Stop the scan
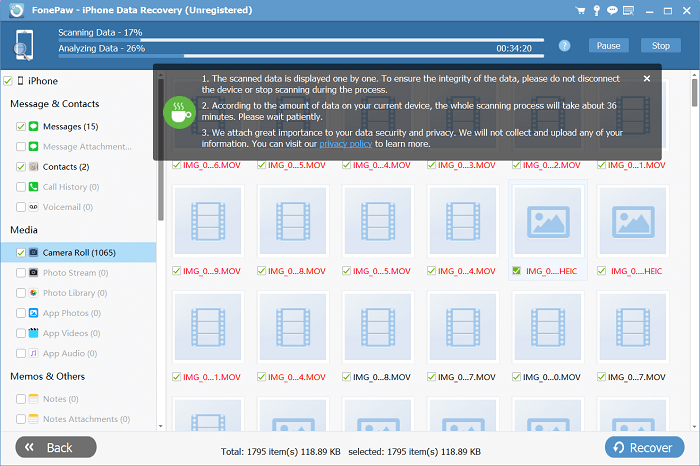The image size is (700, 466). pyautogui.click(x=661, y=46)
